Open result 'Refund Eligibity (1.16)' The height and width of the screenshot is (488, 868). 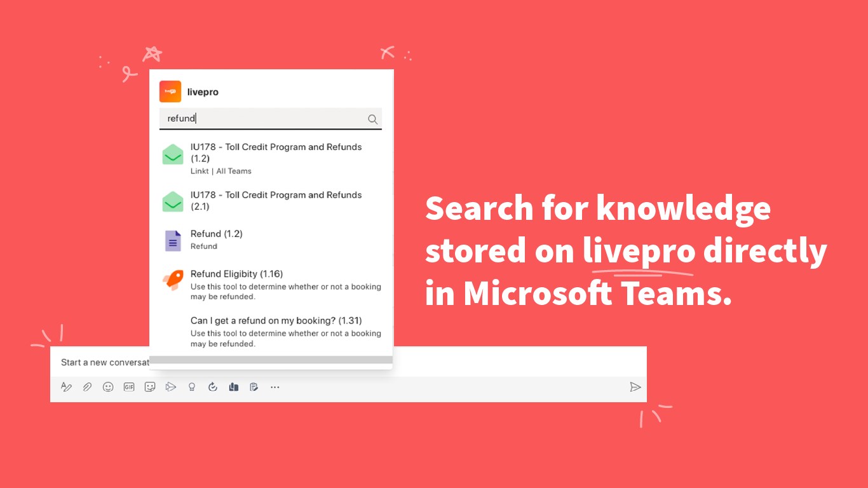coord(271,285)
